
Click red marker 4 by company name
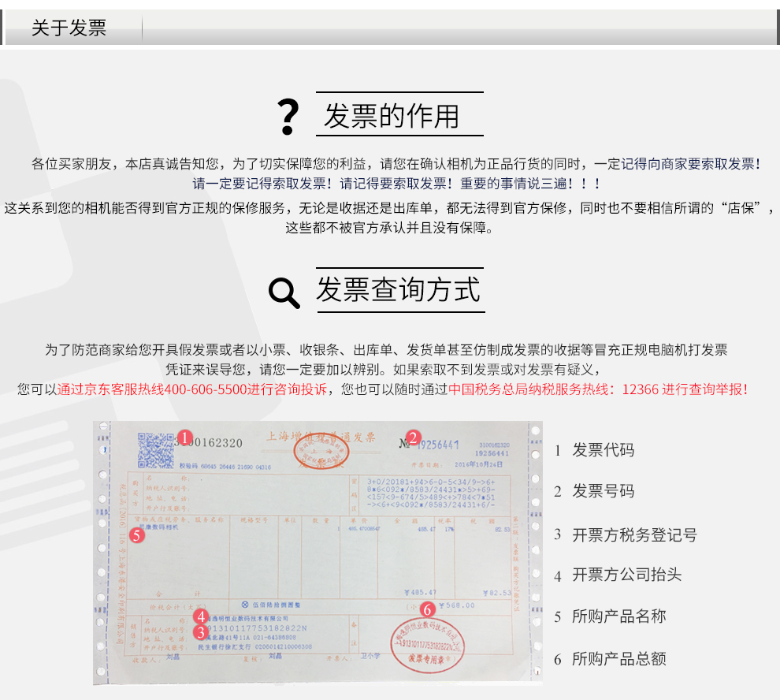[201, 616]
